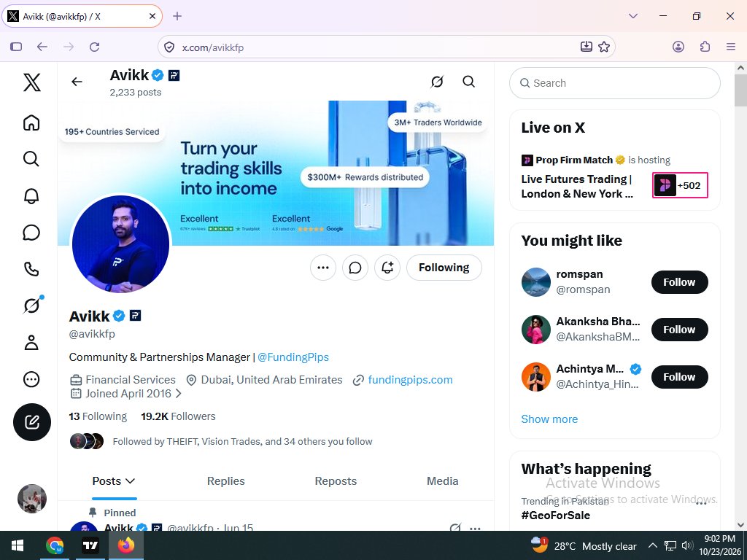Click the +502 listeners badge
The image size is (747, 560).
coord(680,185)
